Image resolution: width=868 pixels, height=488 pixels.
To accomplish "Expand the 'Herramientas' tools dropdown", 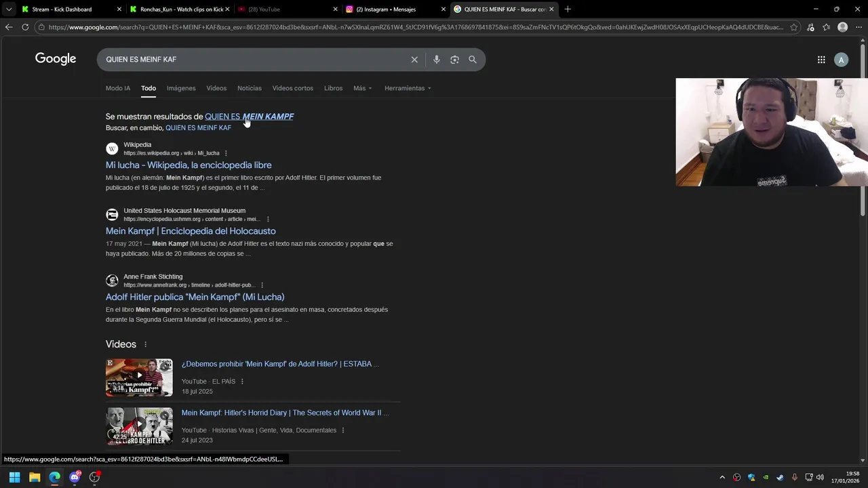I will coord(408,88).
